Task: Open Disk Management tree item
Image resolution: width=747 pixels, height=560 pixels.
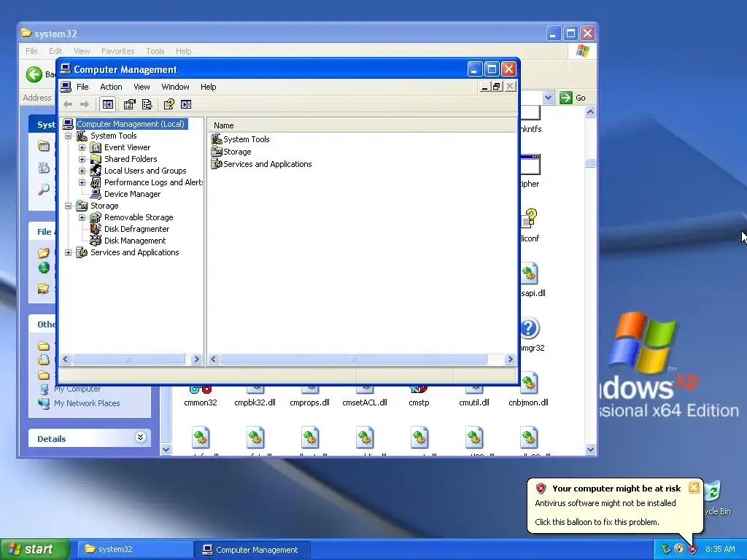Action: (135, 241)
